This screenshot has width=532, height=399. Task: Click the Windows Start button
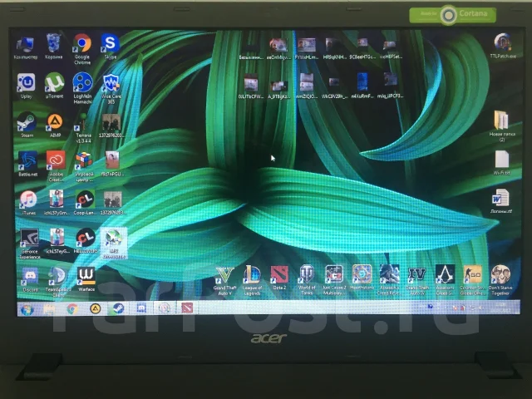point(27,309)
